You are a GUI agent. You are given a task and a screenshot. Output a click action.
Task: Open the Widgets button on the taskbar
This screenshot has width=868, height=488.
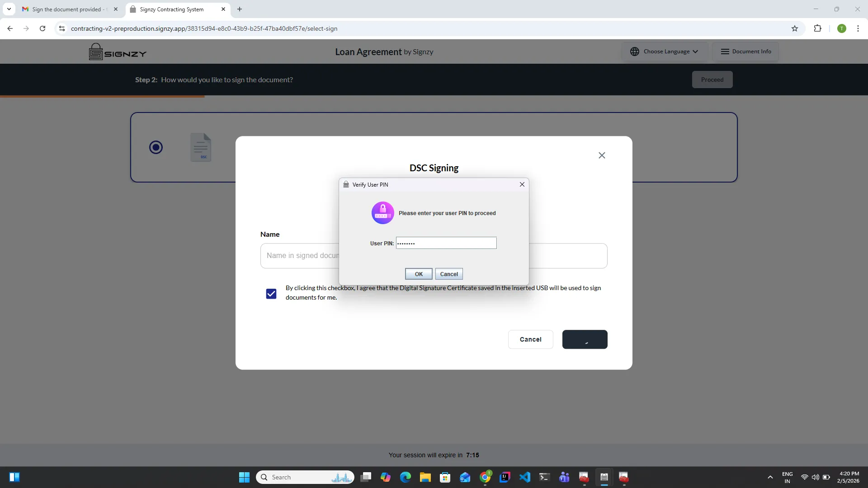tap(14, 477)
